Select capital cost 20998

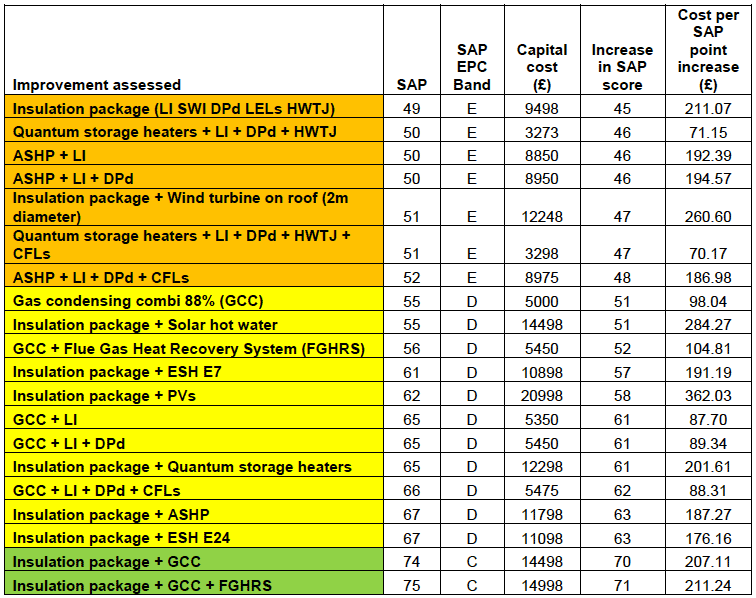542,396
